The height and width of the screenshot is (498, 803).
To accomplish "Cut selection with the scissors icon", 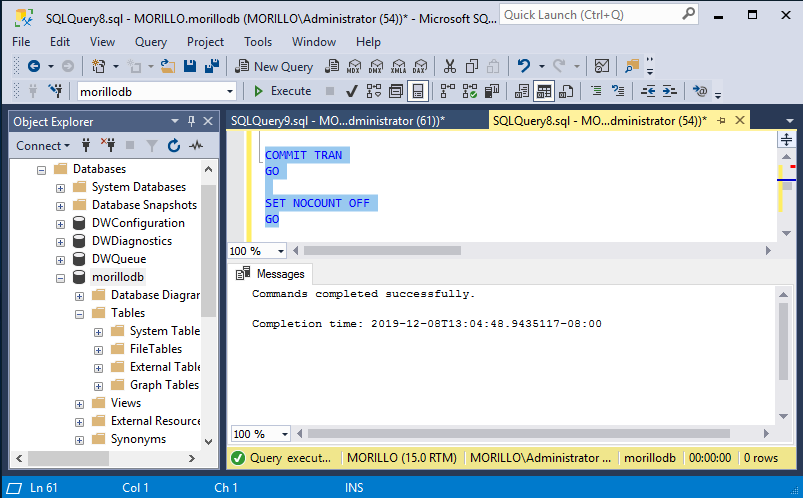I will pyautogui.click(x=450, y=66).
